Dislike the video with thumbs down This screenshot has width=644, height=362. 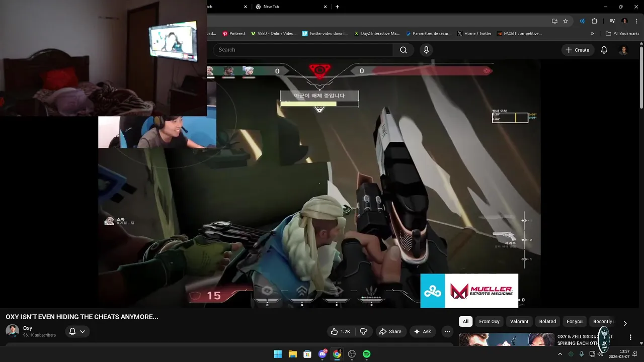click(363, 331)
